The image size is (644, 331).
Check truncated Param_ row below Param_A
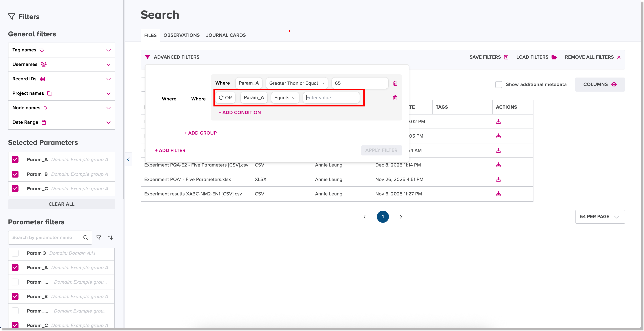coord(15,282)
